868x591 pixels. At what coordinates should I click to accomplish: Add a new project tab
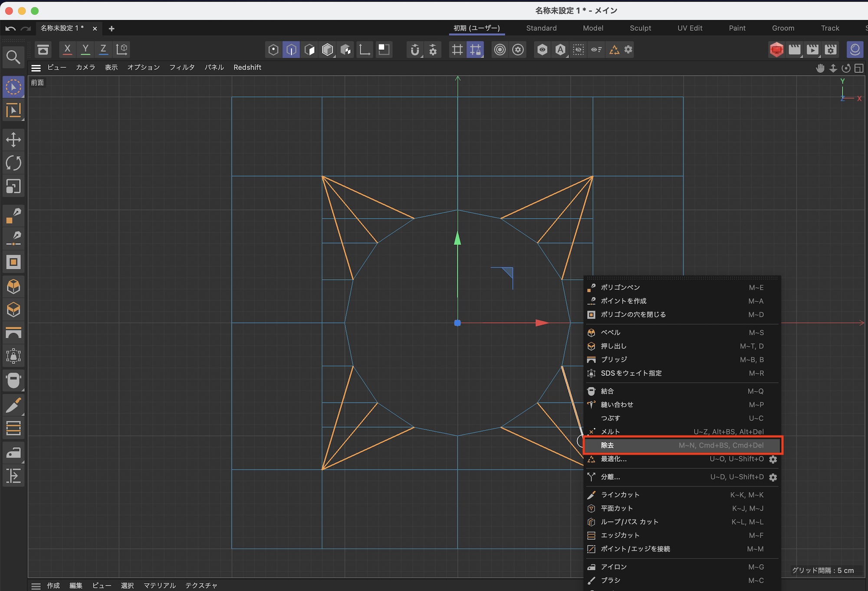tap(112, 29)
